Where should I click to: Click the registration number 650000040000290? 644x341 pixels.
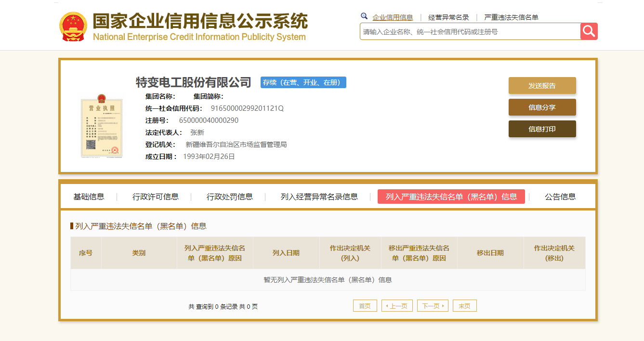click(x=209, y=120)
